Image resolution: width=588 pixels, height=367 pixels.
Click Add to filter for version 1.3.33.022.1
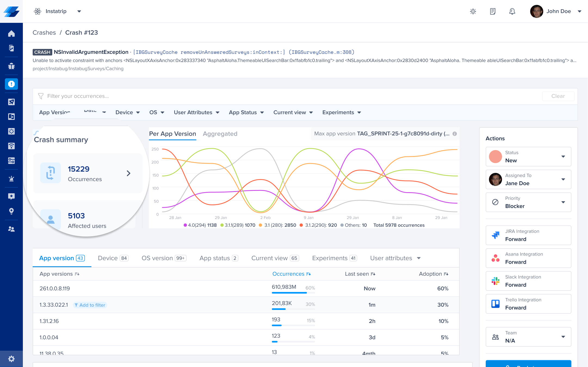click(x=90, y=305)
